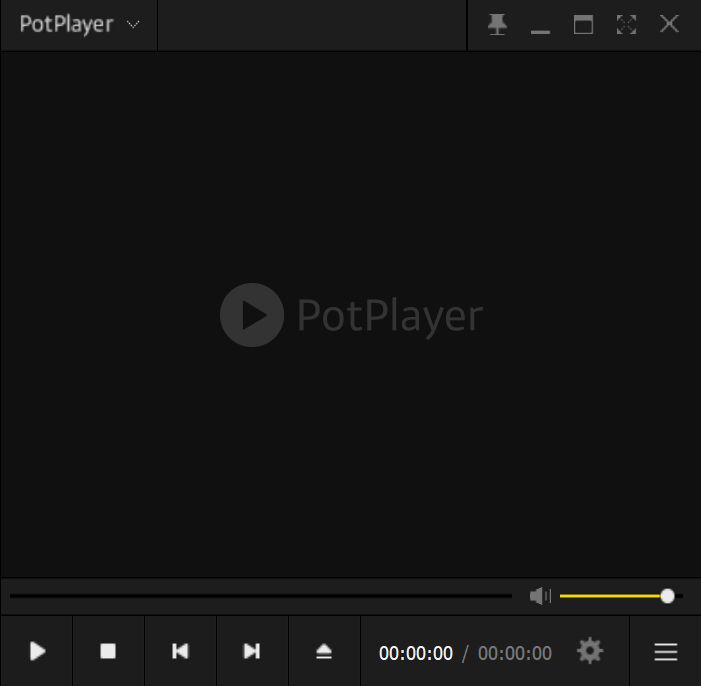Open the PotPlayer main menu dropdown
The image size is (701, 686).
point(80,25)
